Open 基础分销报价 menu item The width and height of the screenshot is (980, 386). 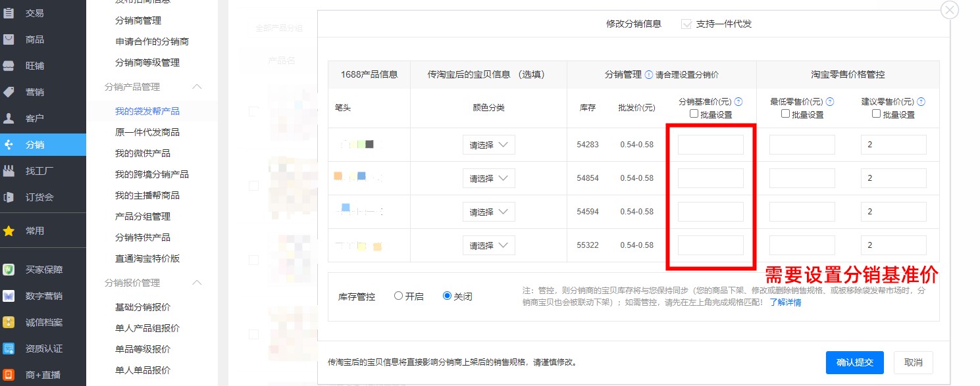click(143, 307)
